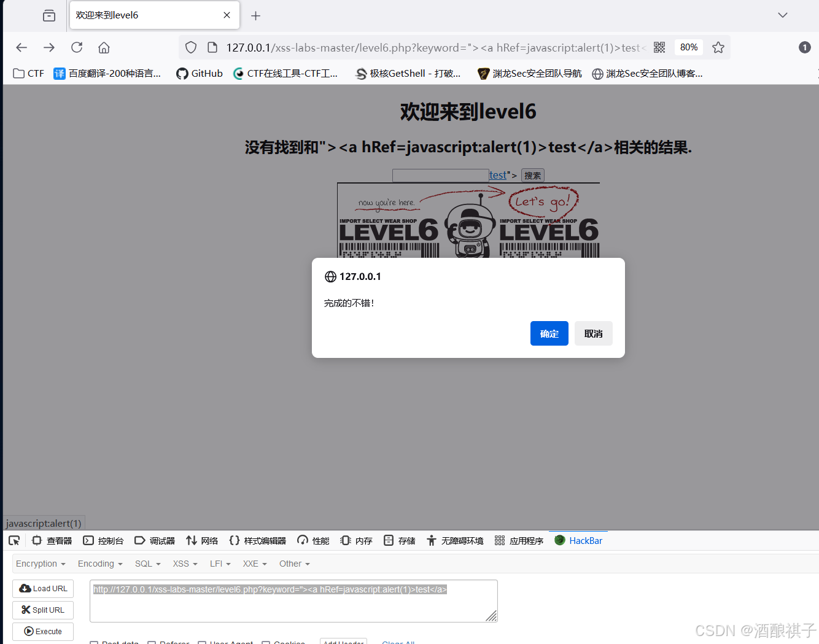This screenshot has width=819, height=644.
Task: Click the QR code icon in address bar
Action: click(659, 47)
